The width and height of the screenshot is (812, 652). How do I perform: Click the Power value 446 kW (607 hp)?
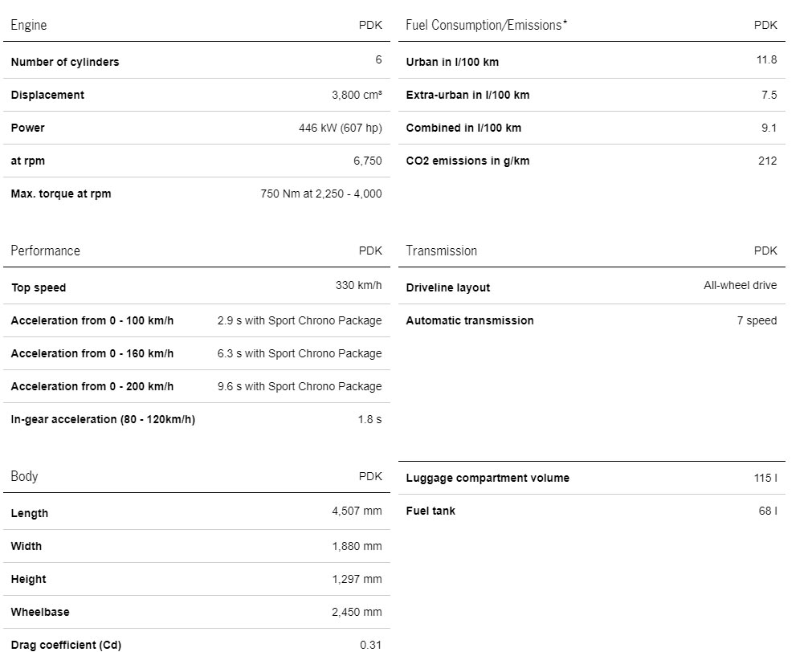341,128
